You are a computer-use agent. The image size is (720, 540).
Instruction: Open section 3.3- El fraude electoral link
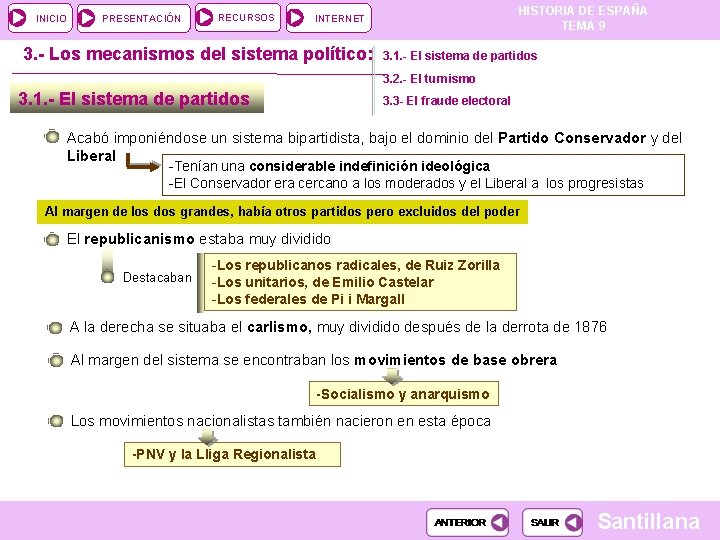[x=446, y=101]
